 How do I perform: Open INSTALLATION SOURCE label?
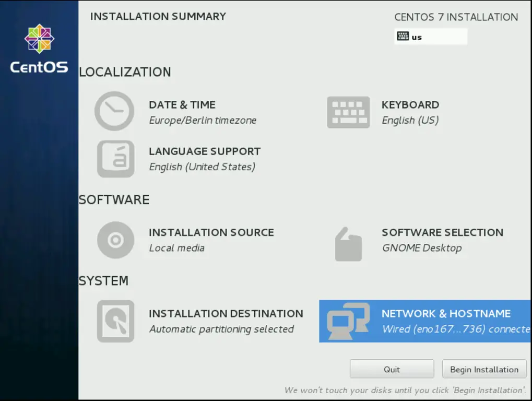coord(211,232)
